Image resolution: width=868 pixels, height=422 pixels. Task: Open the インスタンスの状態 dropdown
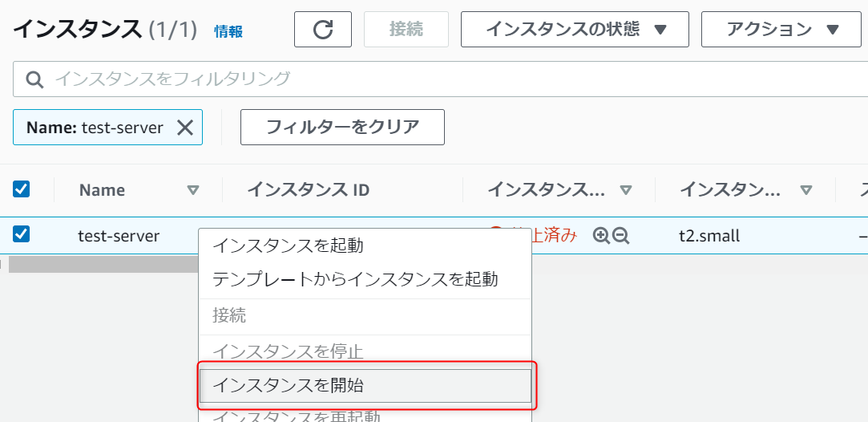click(575, 30)
